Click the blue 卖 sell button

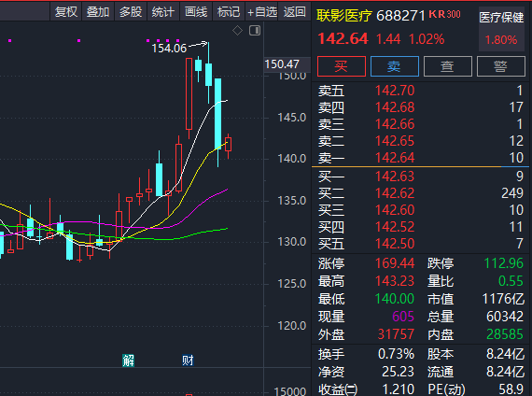(x=395, y=66)
